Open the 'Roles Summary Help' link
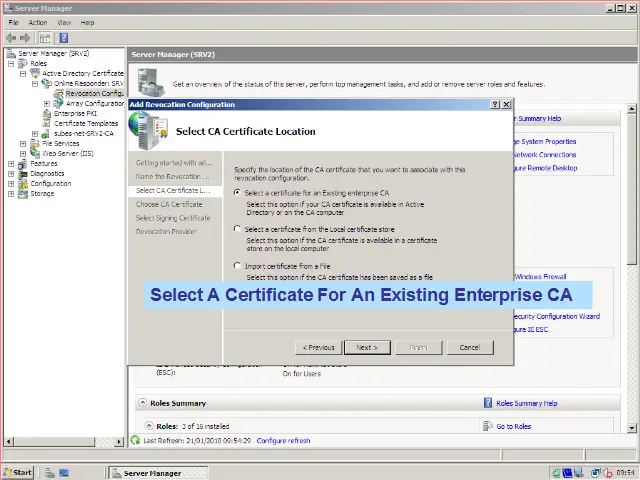The image size is (640, 480). click(x=527, y=403)
